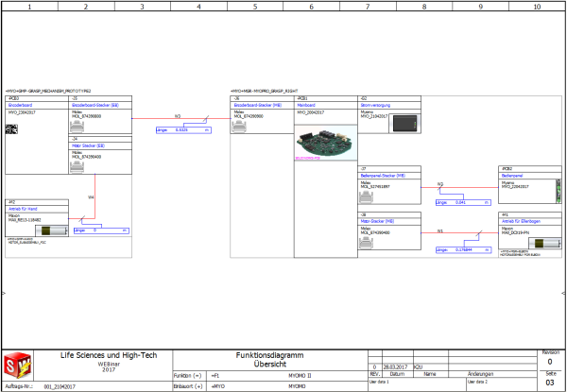
Task: Select motor image in Antrieb für Hand block
Action: (52, 230)
